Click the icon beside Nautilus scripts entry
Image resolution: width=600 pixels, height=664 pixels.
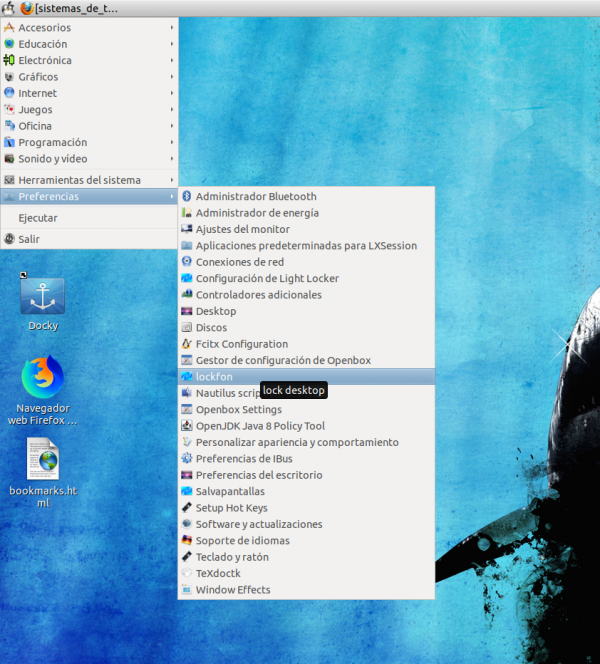click(186, 393)
